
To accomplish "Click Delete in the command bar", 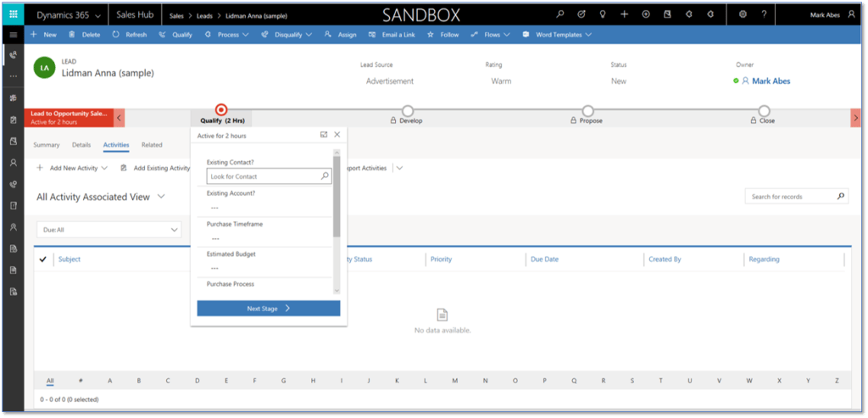I will (85, 34).
